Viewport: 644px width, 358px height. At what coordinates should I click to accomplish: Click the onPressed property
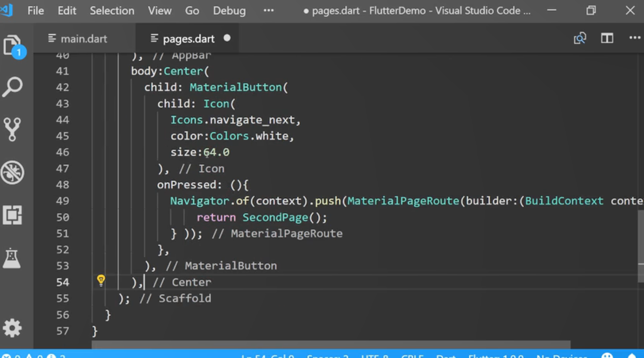186,184
